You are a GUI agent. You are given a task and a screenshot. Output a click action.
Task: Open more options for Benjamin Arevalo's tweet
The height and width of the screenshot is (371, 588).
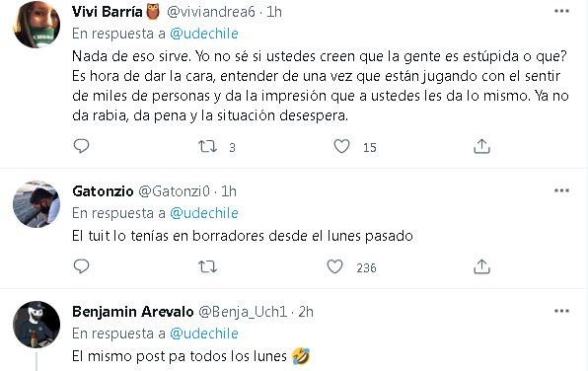click(x=561, y=311)
